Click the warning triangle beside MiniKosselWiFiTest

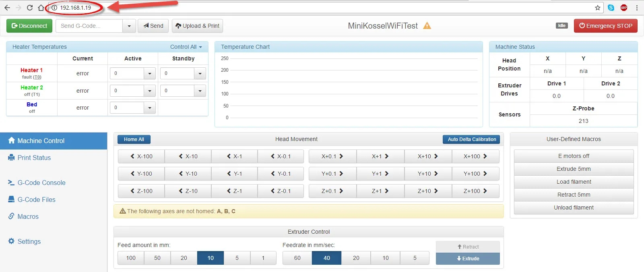pos(427,26)
